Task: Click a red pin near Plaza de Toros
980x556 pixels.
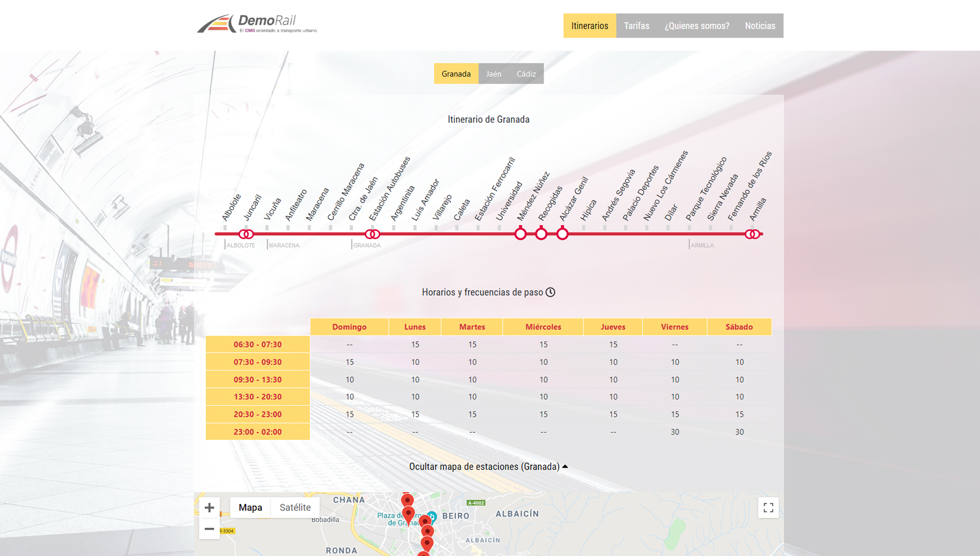Action: (x=408, y=511)
